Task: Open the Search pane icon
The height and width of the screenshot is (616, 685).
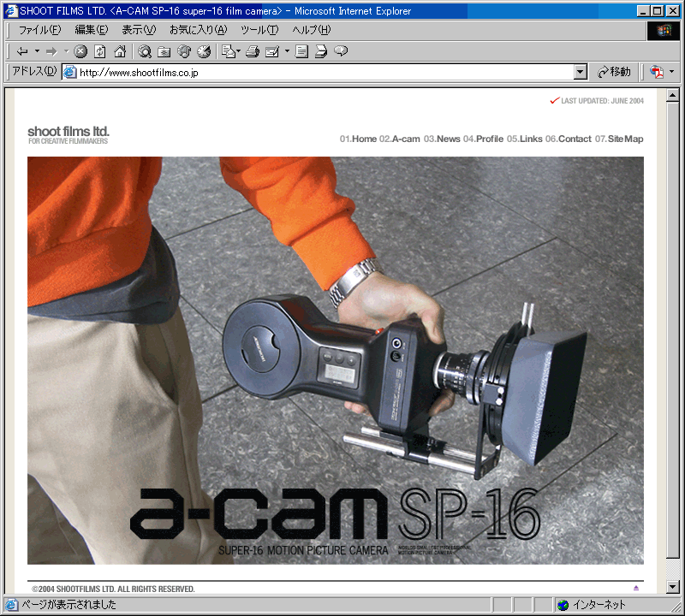Action: point(145,51)
